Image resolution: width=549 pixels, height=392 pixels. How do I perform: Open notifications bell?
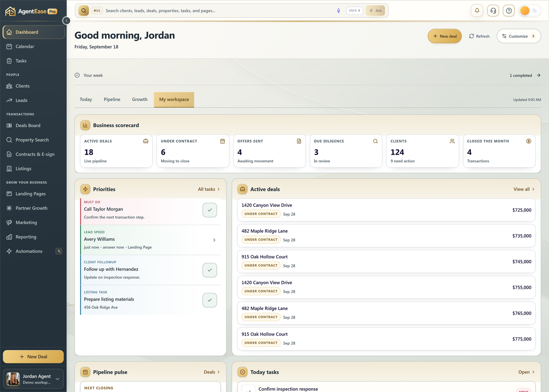point(477,11)
